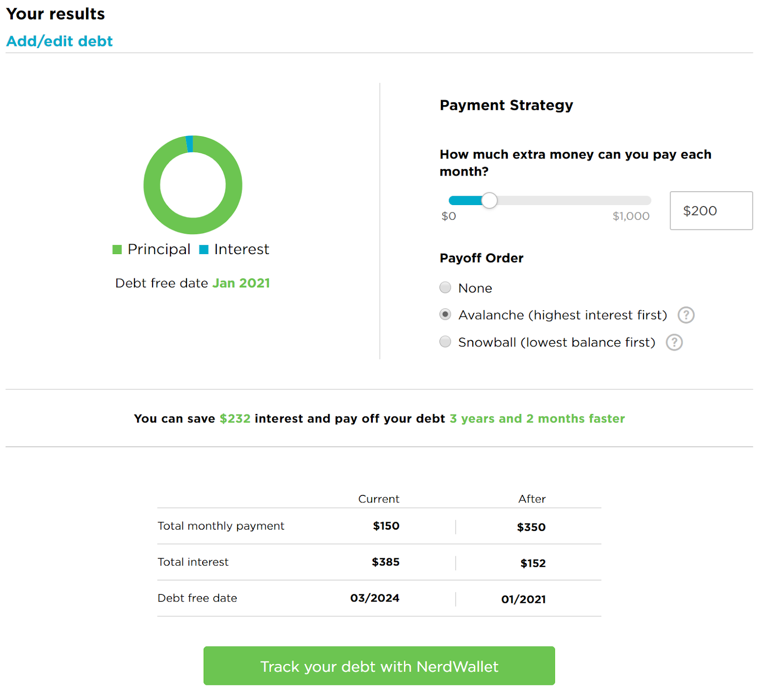Click the Total interest row label
The image size is (761, 700).
pos(193,562)
